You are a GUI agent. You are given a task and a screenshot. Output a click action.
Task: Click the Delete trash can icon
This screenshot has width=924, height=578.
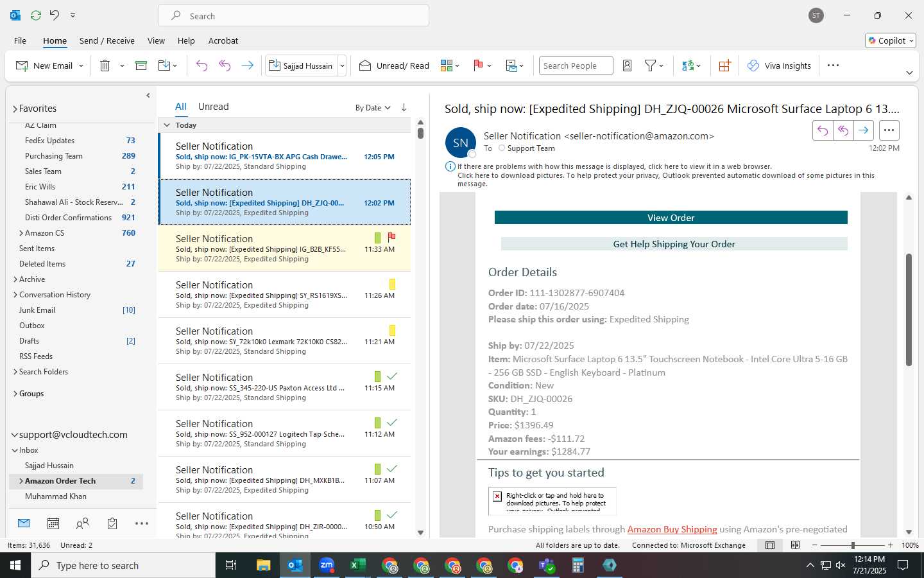point(105,66)
